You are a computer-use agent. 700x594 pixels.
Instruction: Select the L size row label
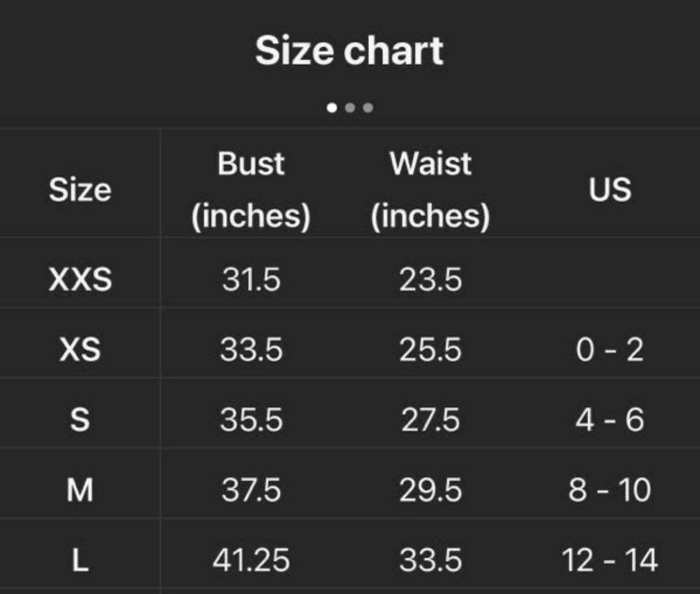(80, 560)
